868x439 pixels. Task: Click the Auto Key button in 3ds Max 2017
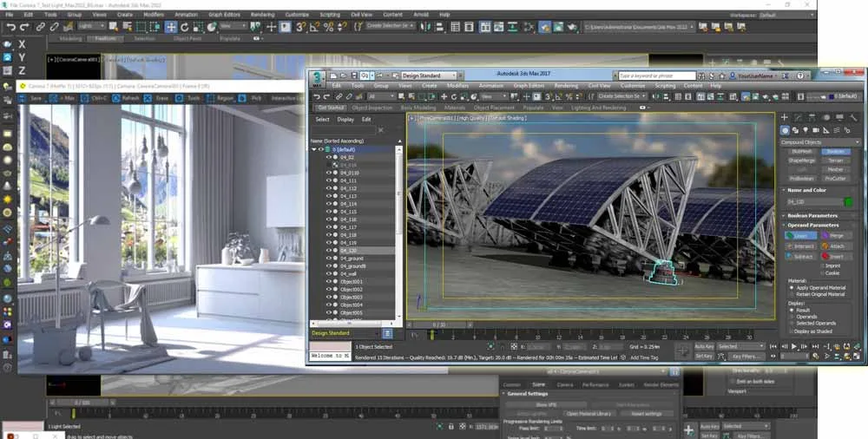[x=704, y=346]
